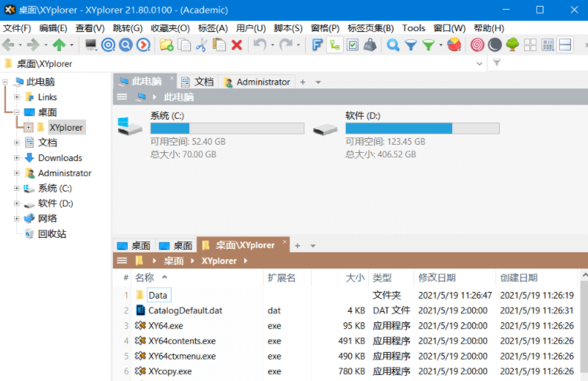Click the 修改日期 column header

click(x=437, y=278)
